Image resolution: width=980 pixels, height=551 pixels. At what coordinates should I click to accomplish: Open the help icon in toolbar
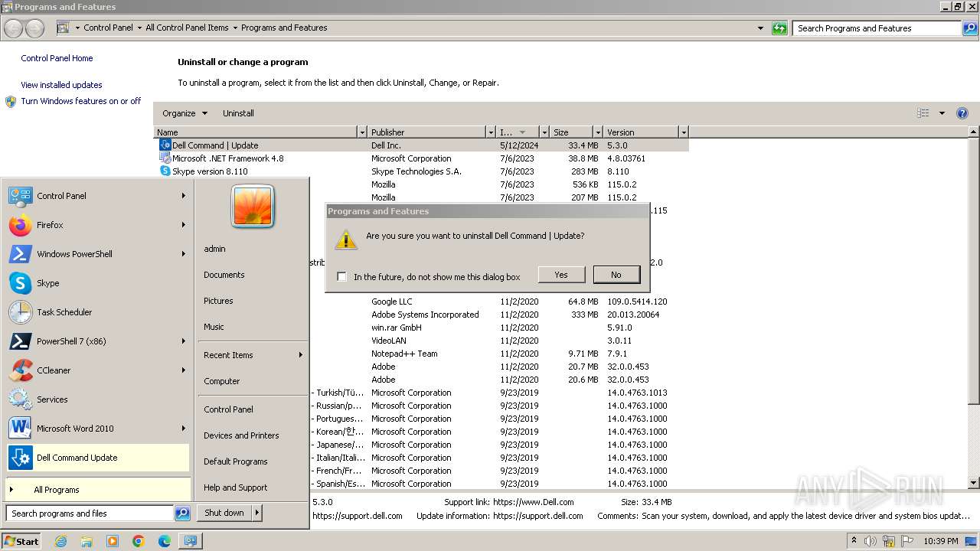[x=962, y=113]
